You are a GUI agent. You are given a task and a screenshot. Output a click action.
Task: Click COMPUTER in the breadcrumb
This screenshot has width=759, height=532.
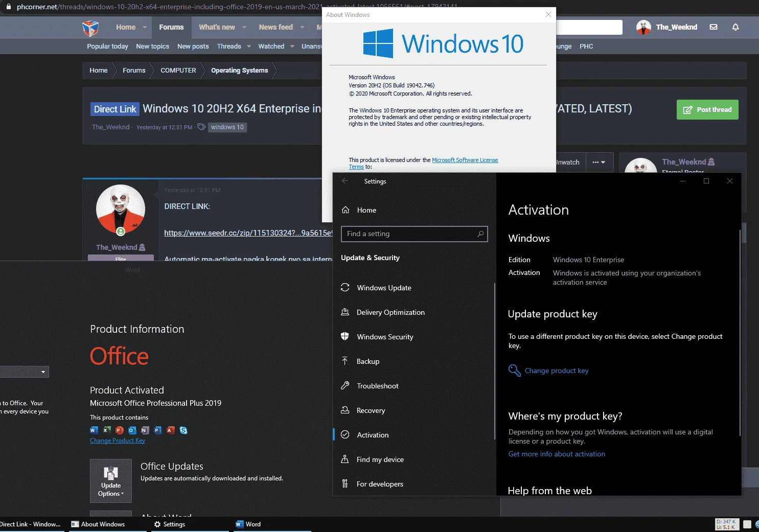point(178,70)
